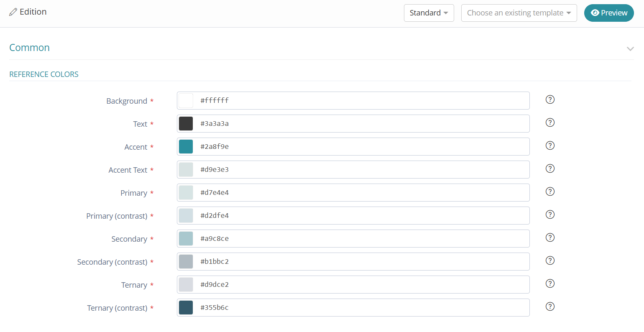The height and width of the screenshot is (332, 644).
Task: Collapse the Common section chevron
Action: [x=630, y=49]
